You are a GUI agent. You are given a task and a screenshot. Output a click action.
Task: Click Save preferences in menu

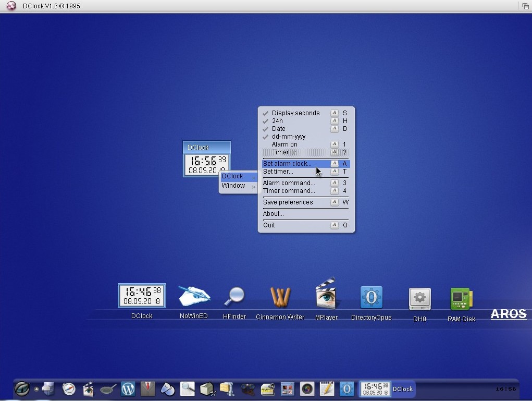288,202
